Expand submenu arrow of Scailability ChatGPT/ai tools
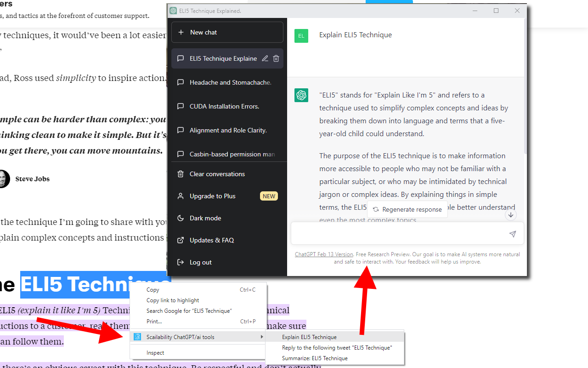 [262, 337]
